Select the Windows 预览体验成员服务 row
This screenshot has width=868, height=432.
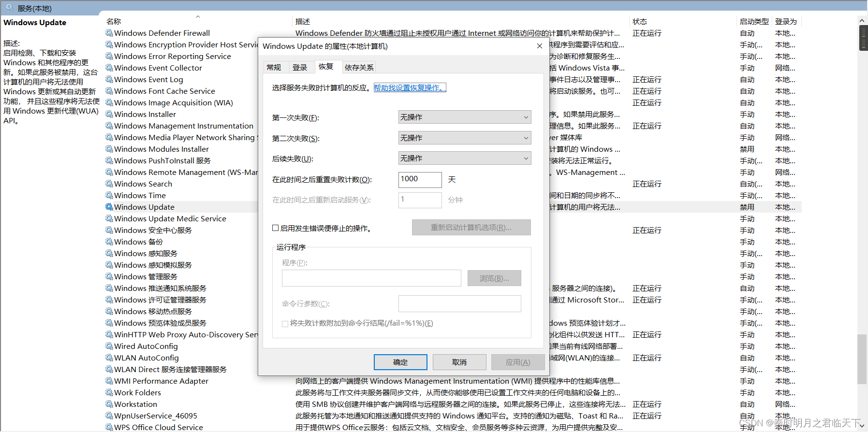(181, 323)
